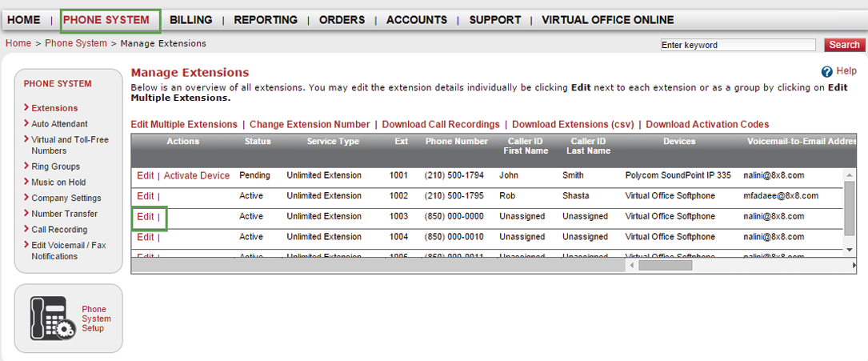Click Download Extensions (csv) link

pyautogui.click(x=573, y=124)
